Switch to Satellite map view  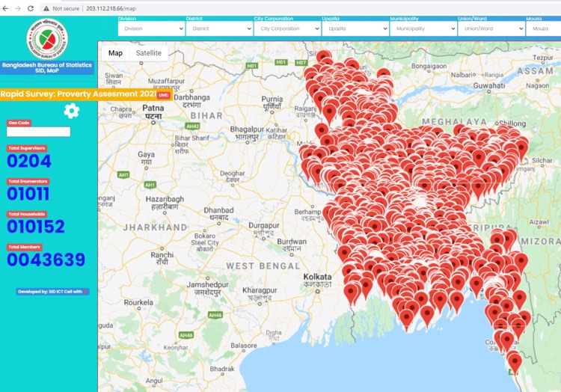(x=148, y=53)
